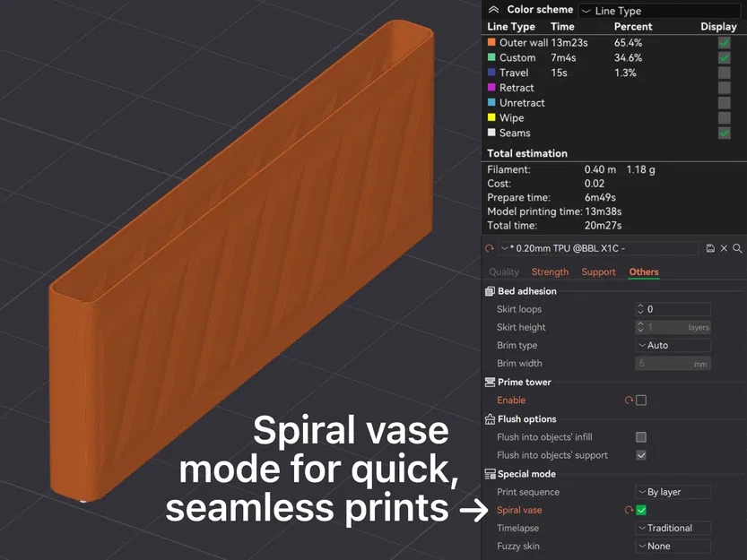Open the Timelapse Traditional dropdown
The width and height of the screenshot is (747, 560).
tap(673, 528)
